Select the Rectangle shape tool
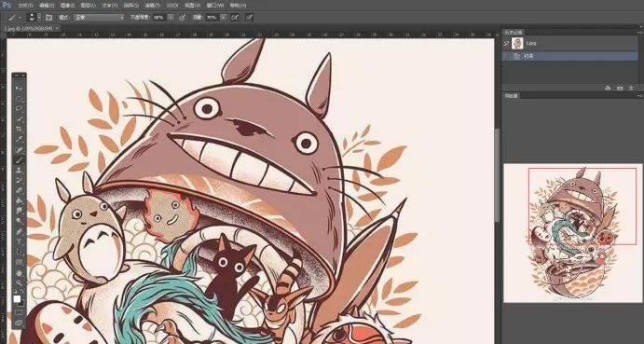 tap(19, 262)
